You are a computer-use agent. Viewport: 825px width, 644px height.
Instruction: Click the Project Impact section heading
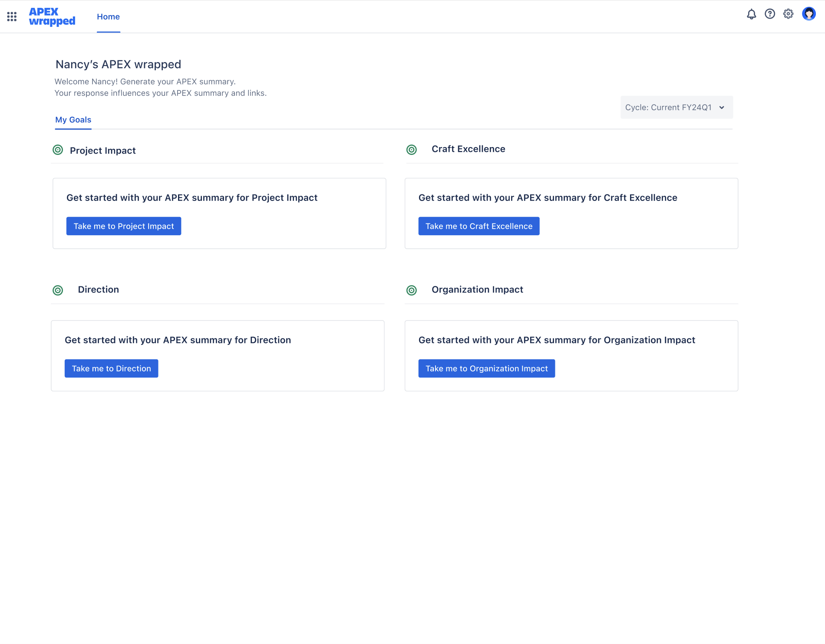click(102, 151)
